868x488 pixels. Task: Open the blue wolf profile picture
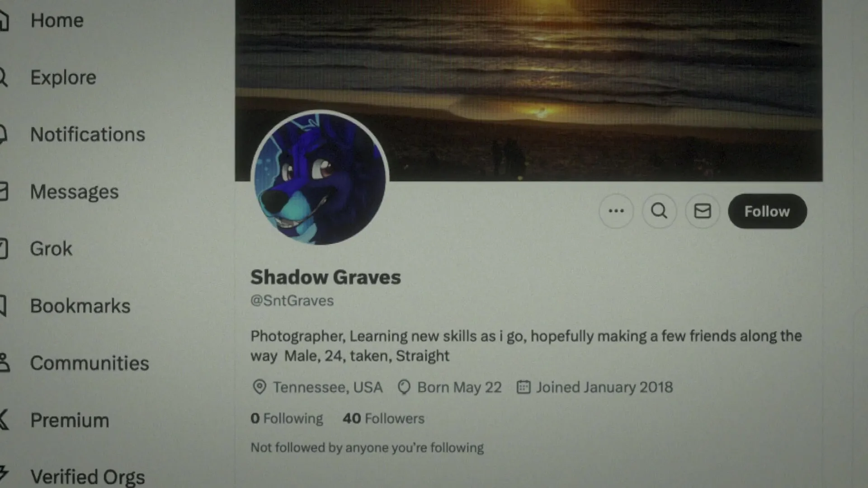point(320,178)
